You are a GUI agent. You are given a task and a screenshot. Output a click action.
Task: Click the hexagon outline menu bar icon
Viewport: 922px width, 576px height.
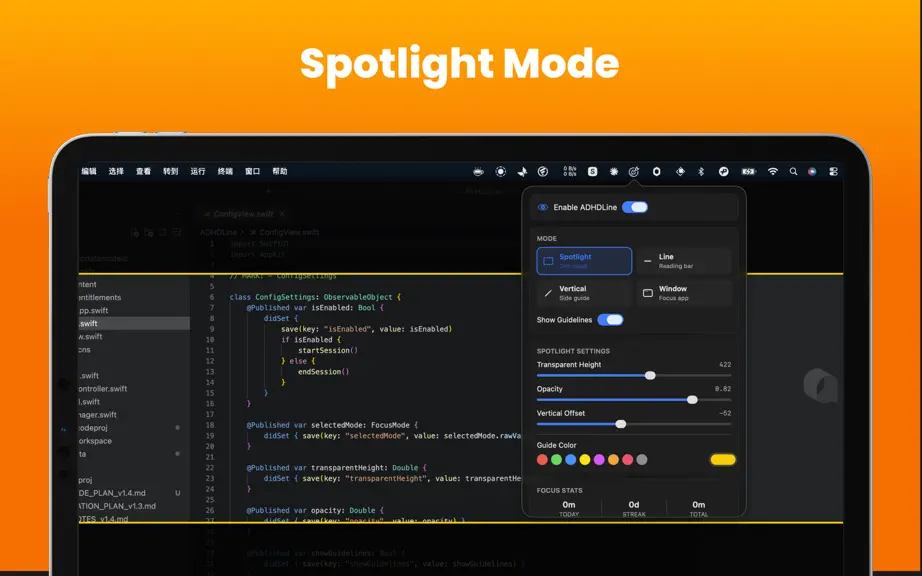[x=657, y=172]
